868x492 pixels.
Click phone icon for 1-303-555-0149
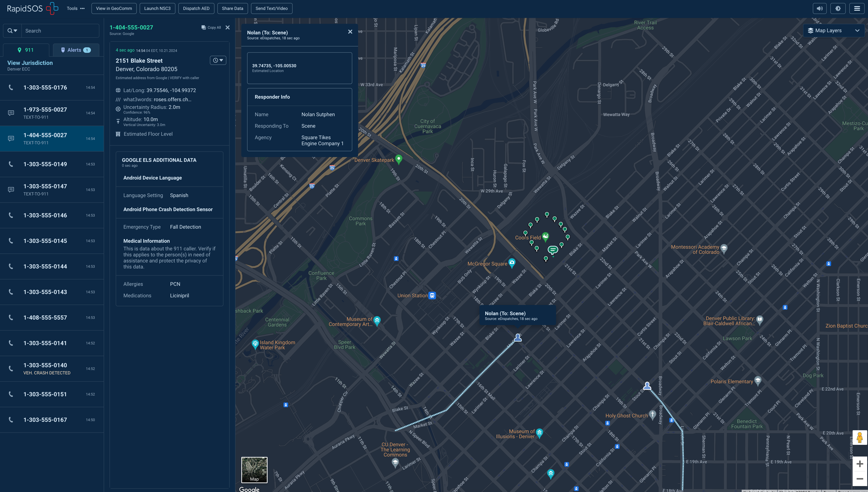coord(11,164)
